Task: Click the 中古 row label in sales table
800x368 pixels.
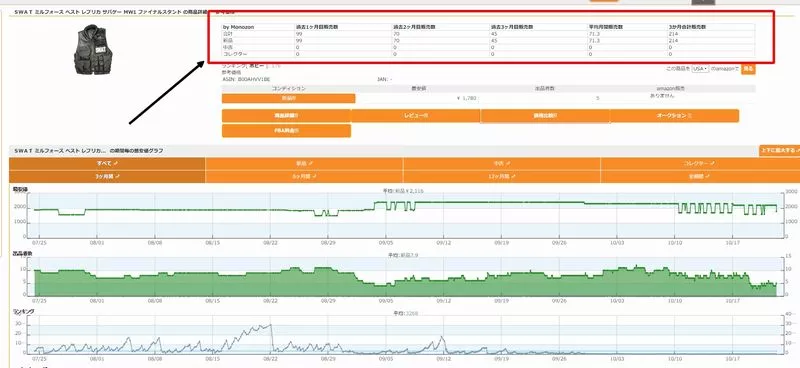Action: point(227,47)
